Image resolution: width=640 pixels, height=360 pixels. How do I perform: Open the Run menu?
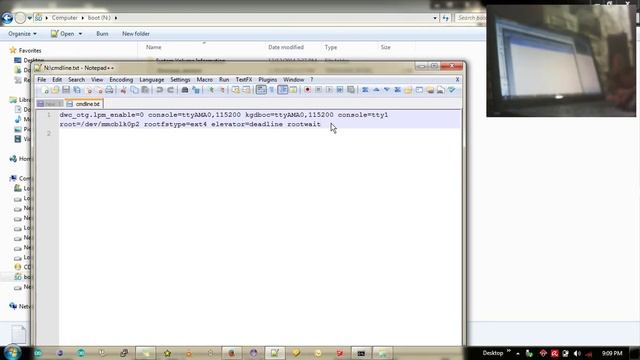point(224,80)
